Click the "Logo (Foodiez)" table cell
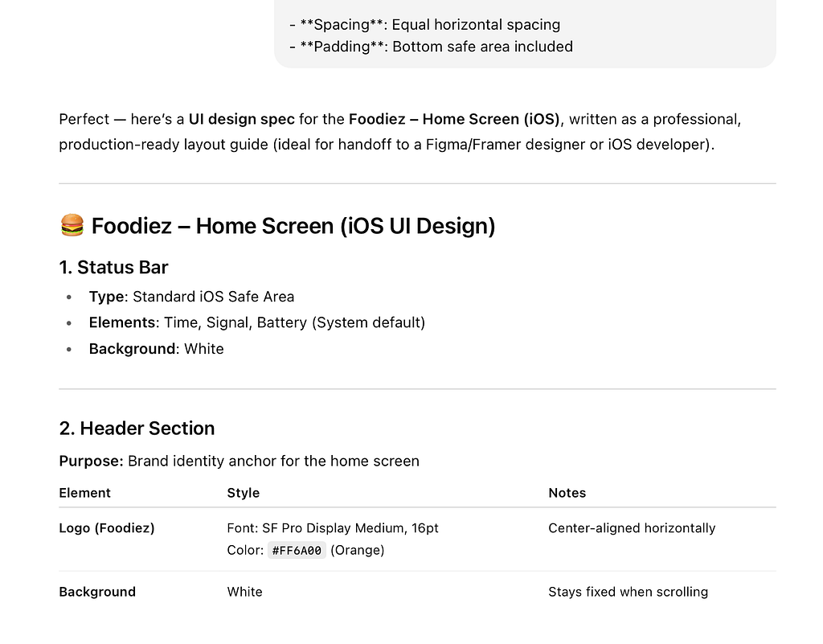 click(x=107, y=528)
